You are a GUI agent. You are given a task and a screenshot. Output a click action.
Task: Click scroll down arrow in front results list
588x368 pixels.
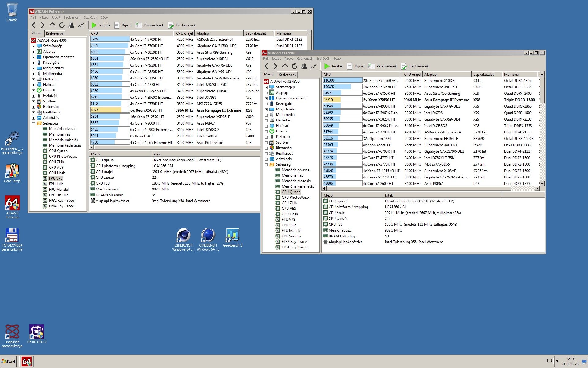[x=542, y=183]
